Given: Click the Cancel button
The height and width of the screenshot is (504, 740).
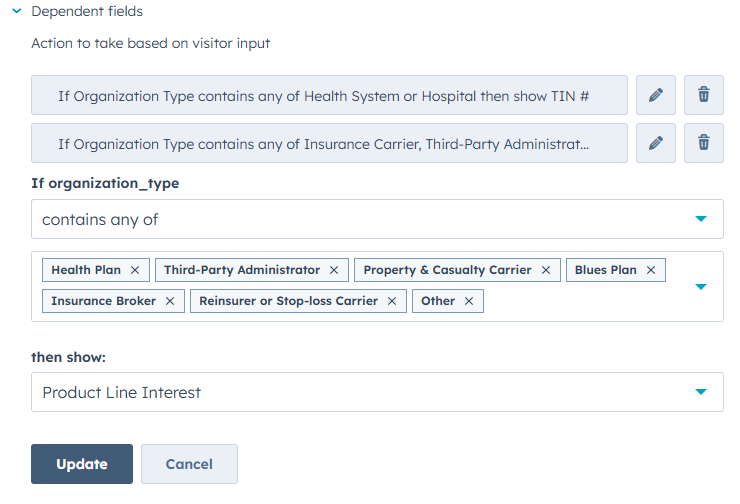Looking at the screenshot, I should point(189,464).
